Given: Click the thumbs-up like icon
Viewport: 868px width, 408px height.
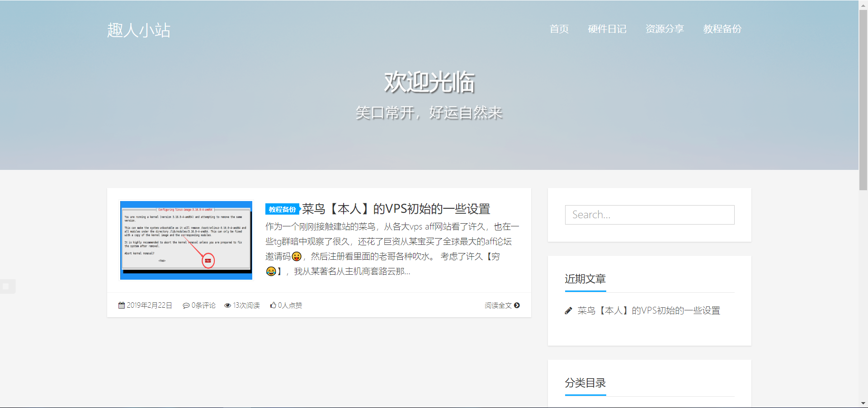Looking at the screenshot, I should (x=273, y=305).
